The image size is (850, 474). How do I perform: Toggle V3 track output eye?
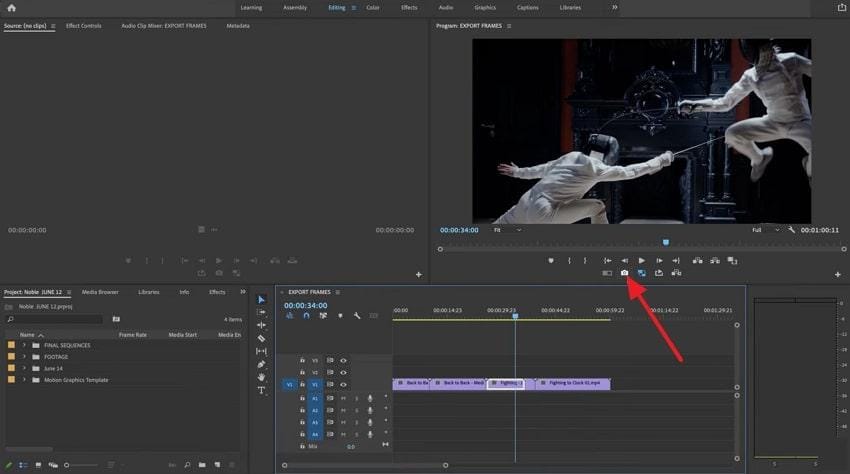343,360
